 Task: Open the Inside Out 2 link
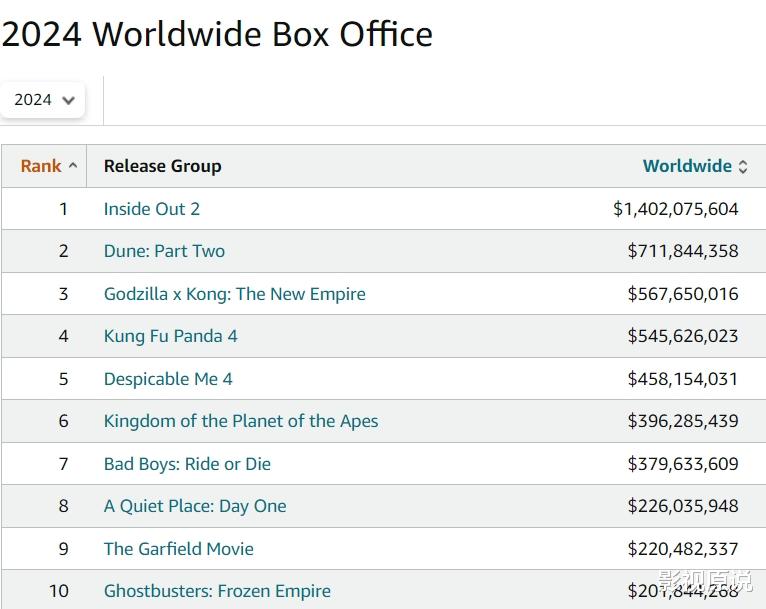pyautogui.click(x=152, y=209)
